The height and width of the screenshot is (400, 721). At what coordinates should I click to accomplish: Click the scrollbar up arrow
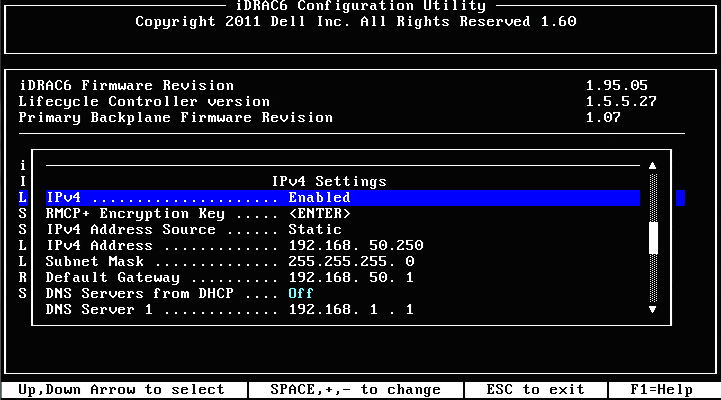coord(652,166)
